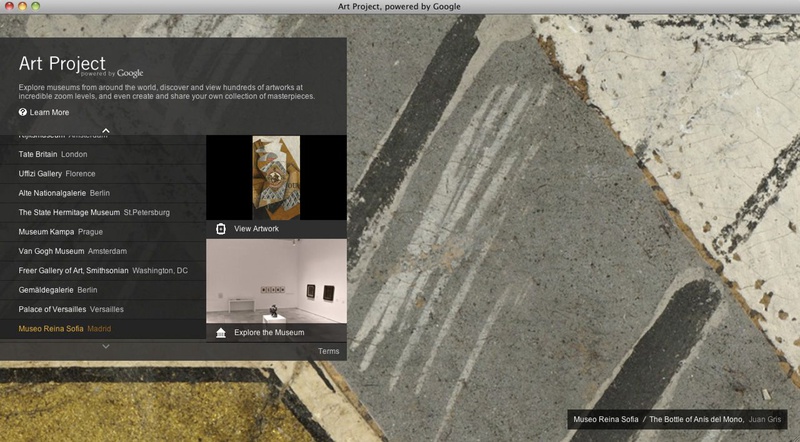Select Palace of Versailles
This screenshot has height=442, width=800.
point(103,309)
